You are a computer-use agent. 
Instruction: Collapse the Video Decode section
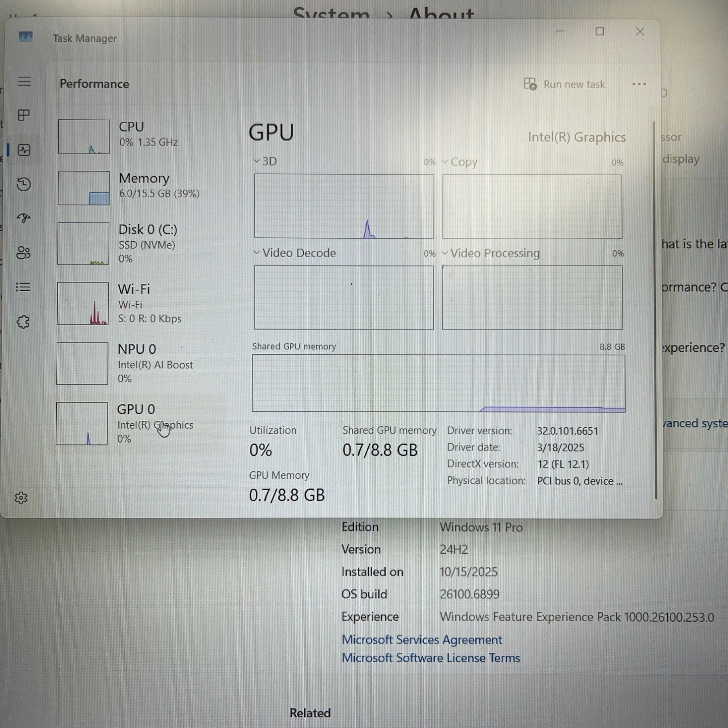click(256, 253)
